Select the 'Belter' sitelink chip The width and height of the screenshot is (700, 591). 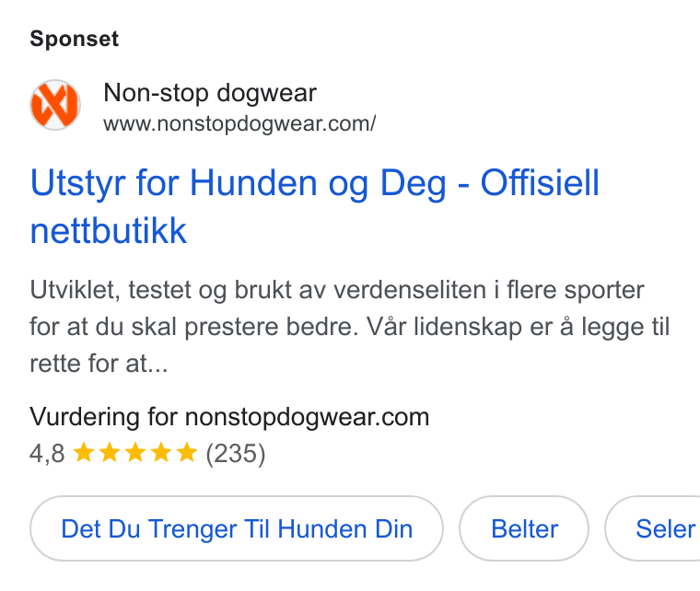524,528
